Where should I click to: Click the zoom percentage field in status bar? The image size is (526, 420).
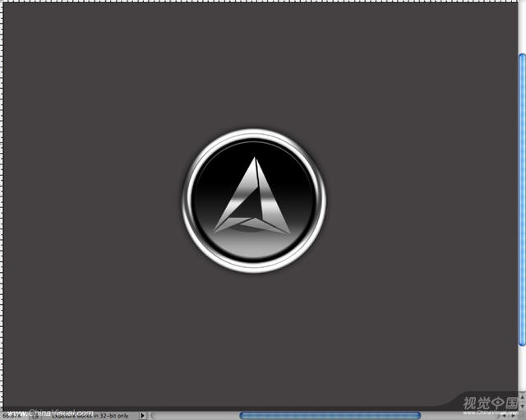pos(12,416)
